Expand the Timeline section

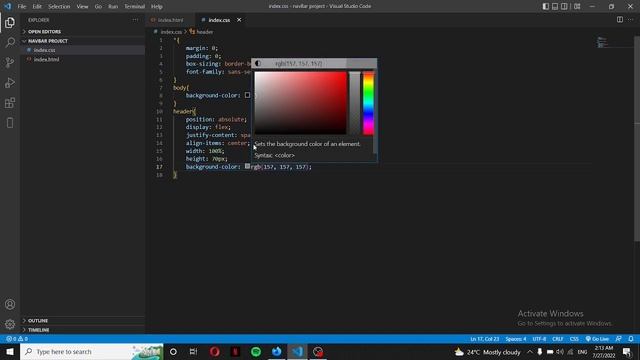pyautogui.click(x=83, y=330)
